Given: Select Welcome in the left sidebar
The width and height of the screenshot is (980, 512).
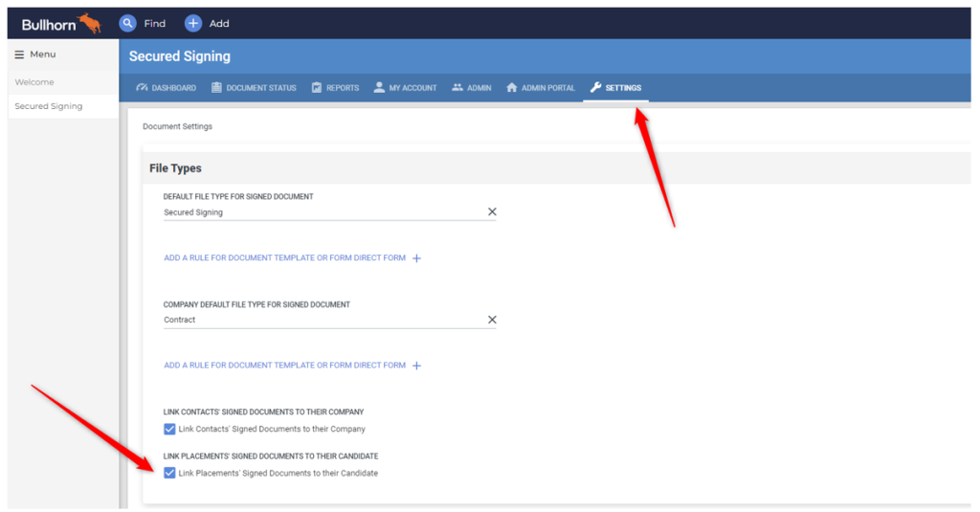Looking at the screenshot, I should [x=34, y=82].
